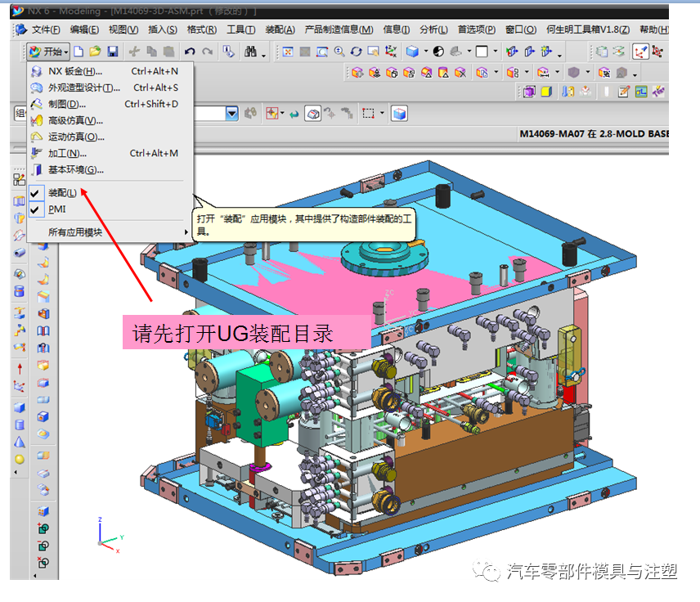This screenshot has width=700, height=602.
Task: Click the binoculars find icon
Action: point(250,52)
